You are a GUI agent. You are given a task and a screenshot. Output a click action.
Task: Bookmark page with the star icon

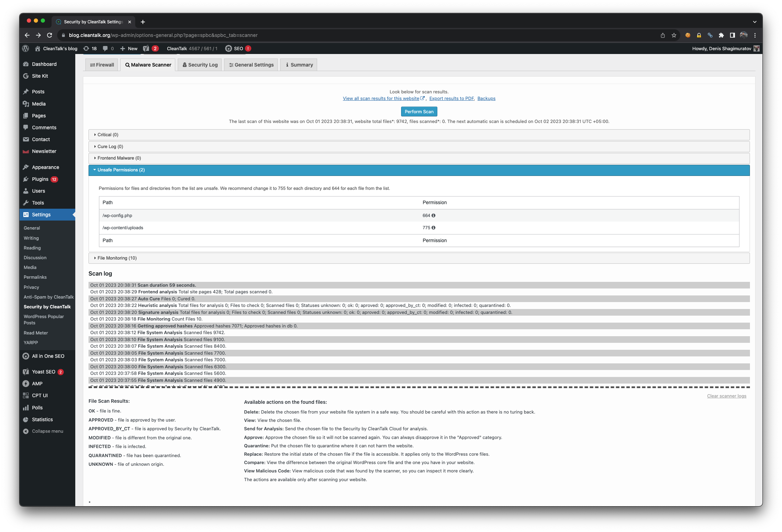coord(674,35)
